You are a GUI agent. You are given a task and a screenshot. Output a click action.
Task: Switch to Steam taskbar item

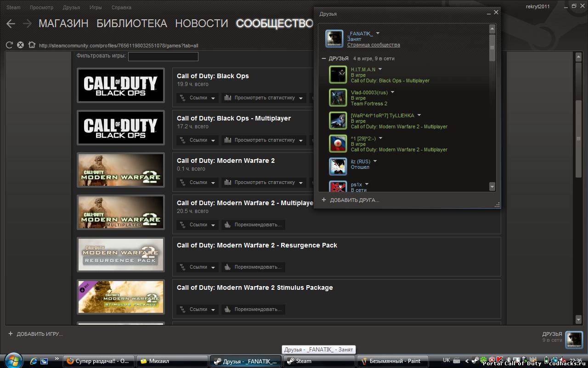[x=318, y=361]
